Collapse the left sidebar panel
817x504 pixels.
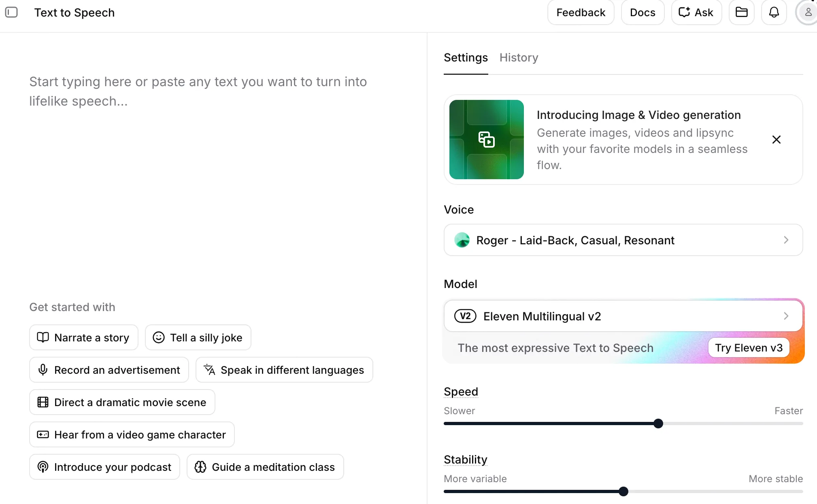pyautogui.click(x=12, y=13)
